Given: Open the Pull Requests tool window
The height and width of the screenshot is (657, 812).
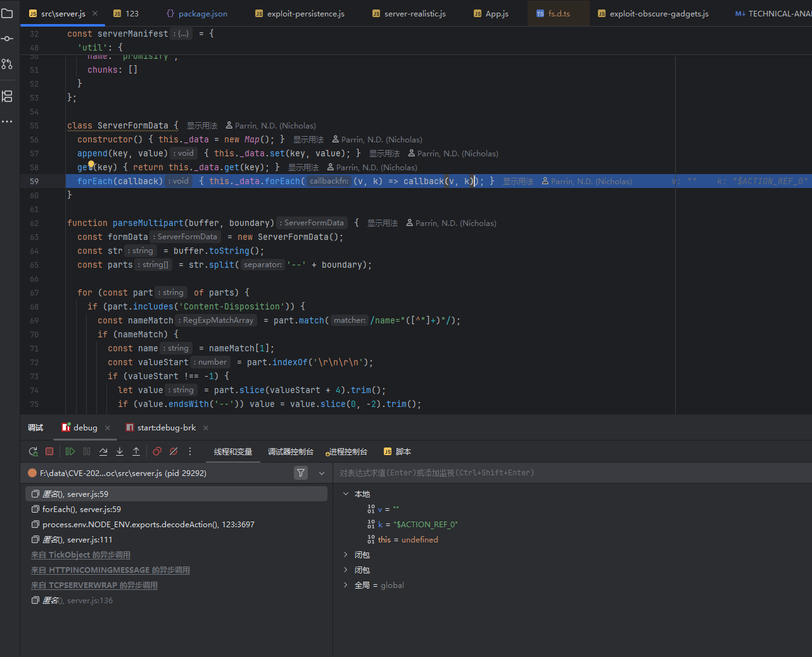Looking at the screenshot, I should coord(7,64).
